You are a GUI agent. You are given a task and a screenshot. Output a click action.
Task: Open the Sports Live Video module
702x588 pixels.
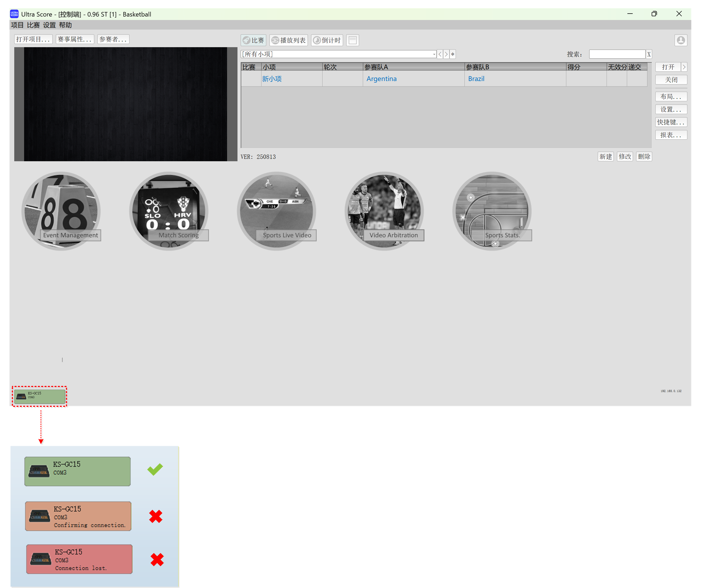point(277,211)
